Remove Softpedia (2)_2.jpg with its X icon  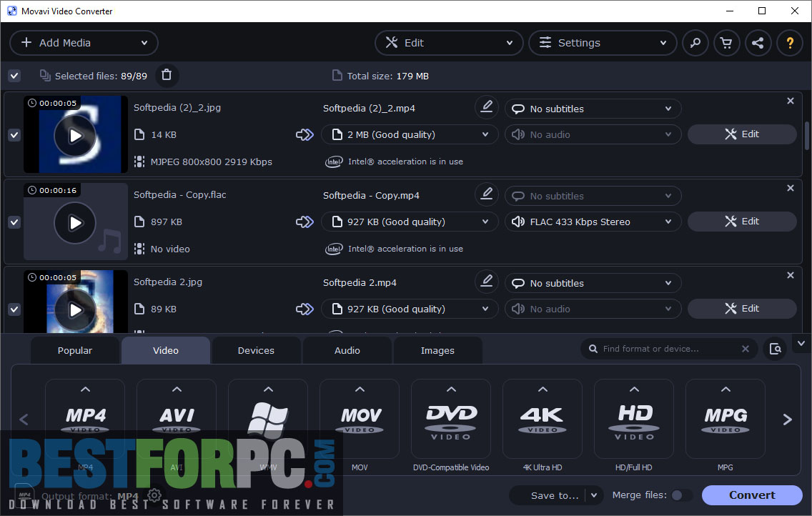point(791,101)
